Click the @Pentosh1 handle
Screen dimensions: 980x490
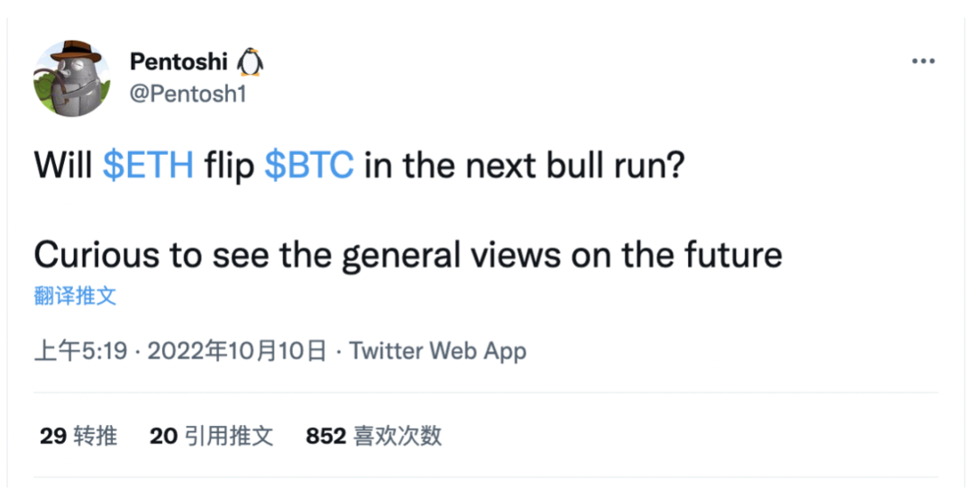point(188,94)
